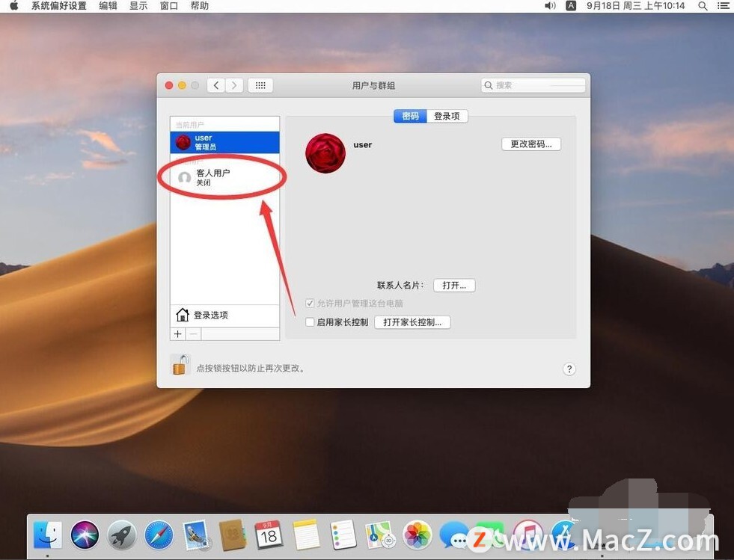The width and height of the screenshot is (734, 560).
Task: Open the Apple menu
Action: point(14,6)
